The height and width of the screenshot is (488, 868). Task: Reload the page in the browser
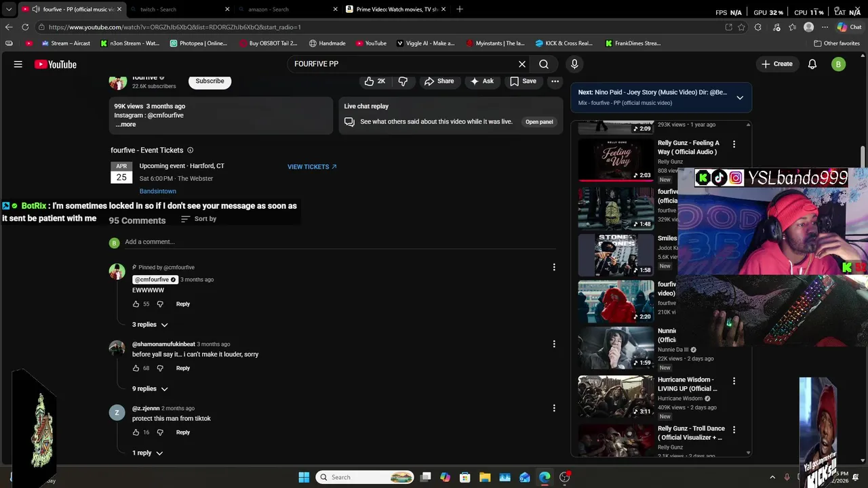pos(25,27)
